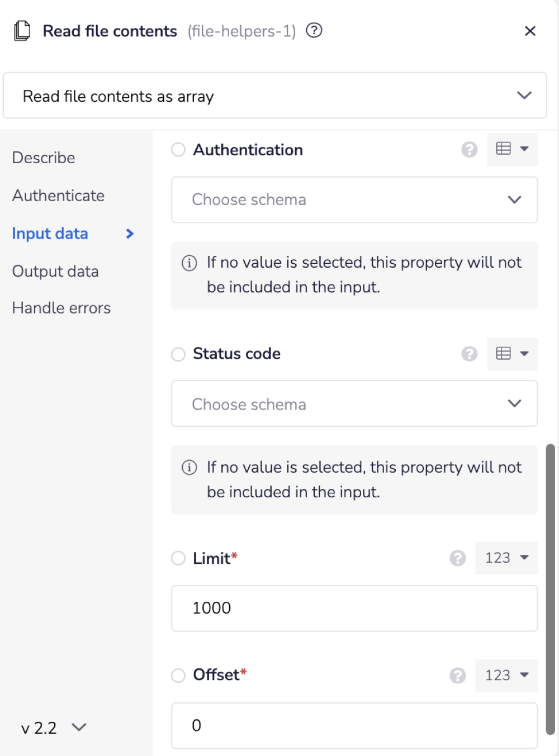
Task: Open Authentication table data type selector
Action: [512, 149]
